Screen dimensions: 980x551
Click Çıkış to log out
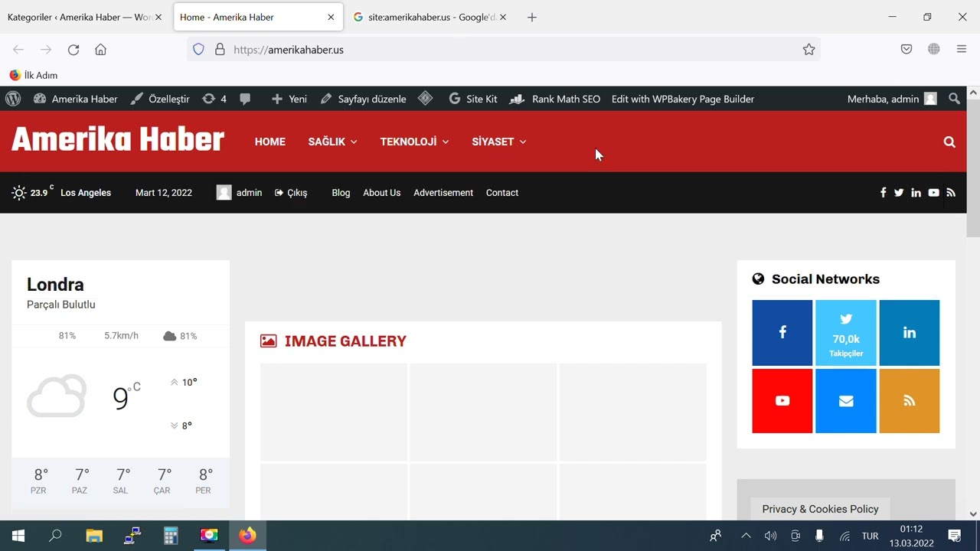pyautogui.click(x=291, y=193)
